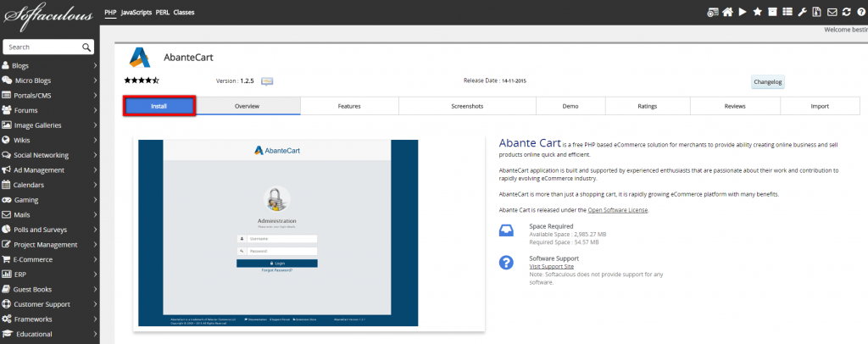Open the demos play icon
Viewport: 868px width, 344px height.
coord(743,12)
